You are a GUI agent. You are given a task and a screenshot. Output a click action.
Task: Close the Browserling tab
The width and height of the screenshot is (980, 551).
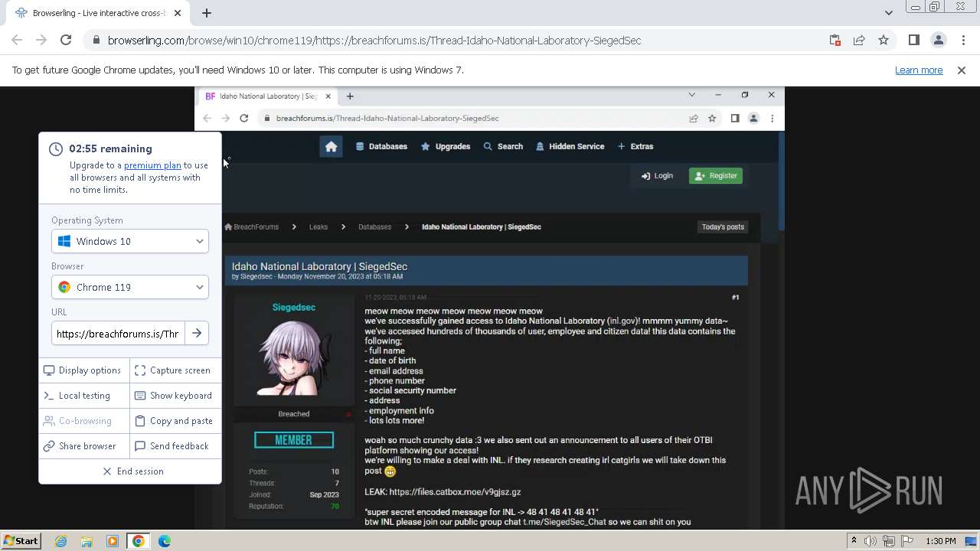coord(178,13)
